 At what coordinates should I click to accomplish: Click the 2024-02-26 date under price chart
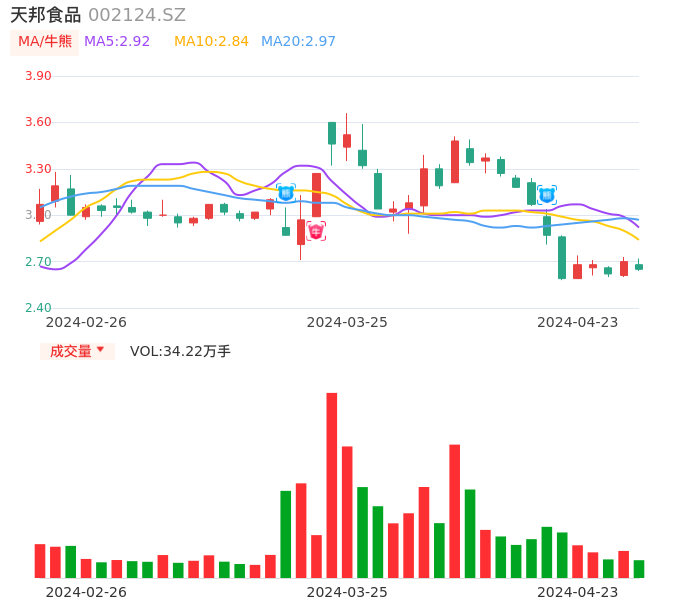tap(87, 322)
